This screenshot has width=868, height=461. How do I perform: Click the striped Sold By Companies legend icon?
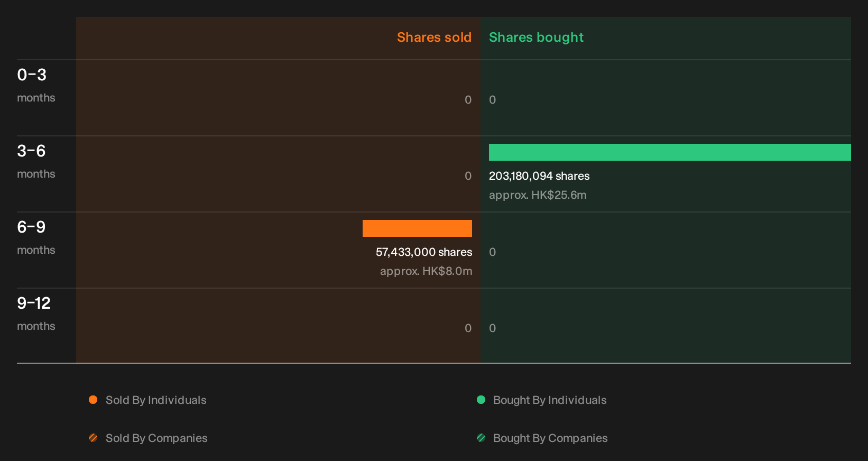(93, 438)
